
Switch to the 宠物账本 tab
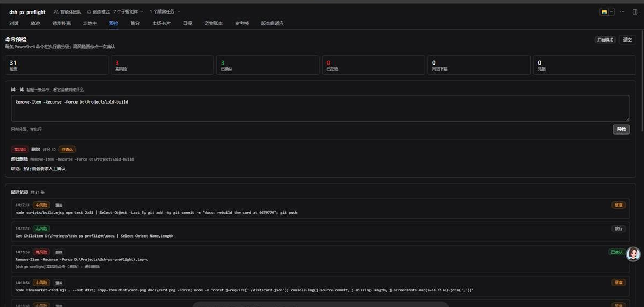pyautogui.click(x=213, y=23)
